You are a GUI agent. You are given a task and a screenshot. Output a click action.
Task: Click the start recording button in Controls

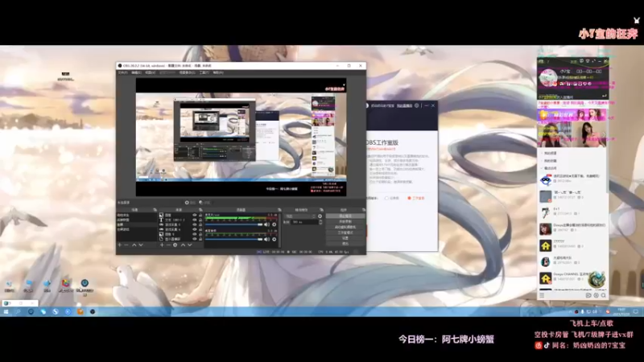point(345,222)
